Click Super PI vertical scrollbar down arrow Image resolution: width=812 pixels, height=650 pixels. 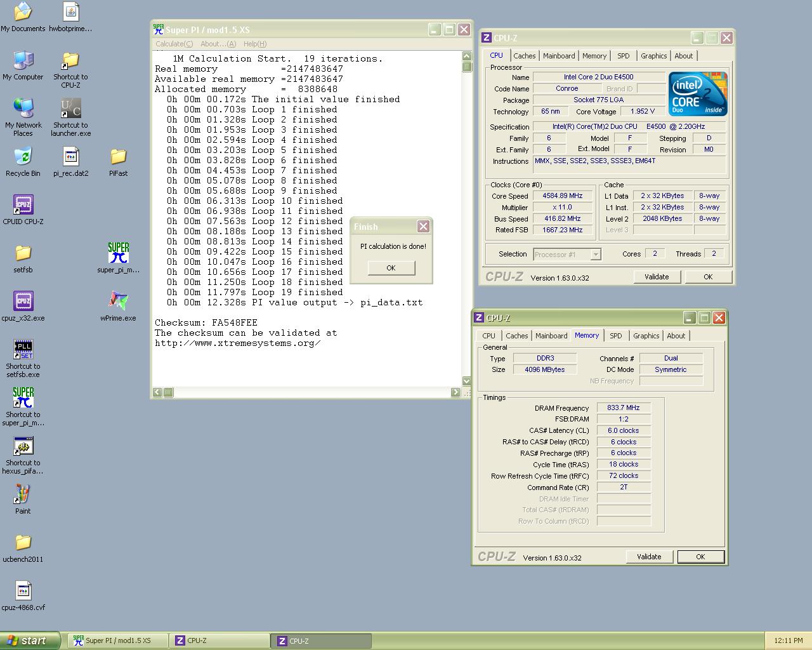(x=467, y=381)
